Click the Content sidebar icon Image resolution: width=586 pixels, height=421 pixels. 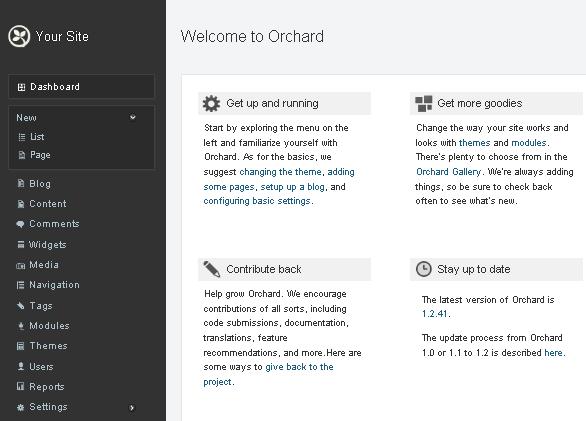click(x=21, y=204)
